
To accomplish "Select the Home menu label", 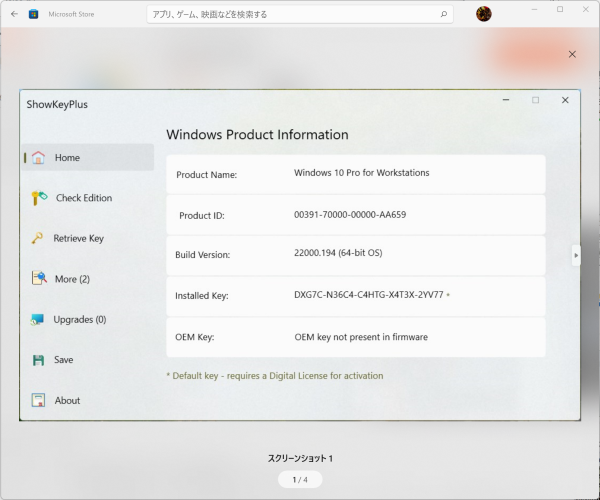I will [x=67, y=158].
